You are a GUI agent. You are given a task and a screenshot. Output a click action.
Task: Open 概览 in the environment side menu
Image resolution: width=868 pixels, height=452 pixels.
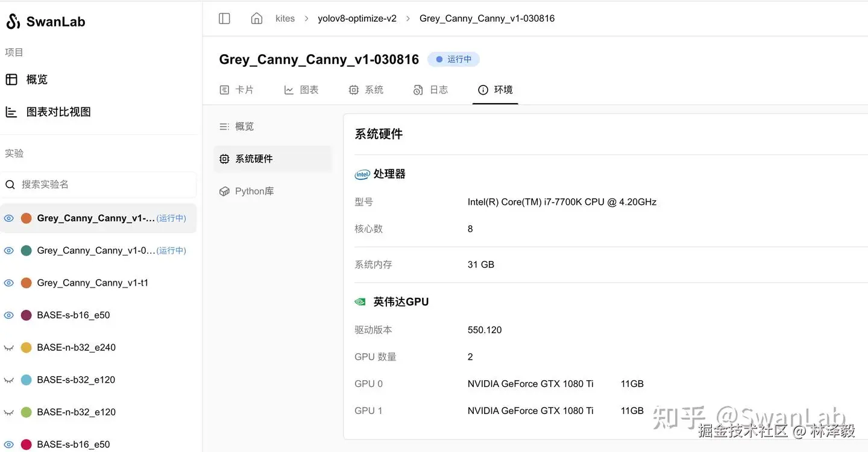coord(272,127)
